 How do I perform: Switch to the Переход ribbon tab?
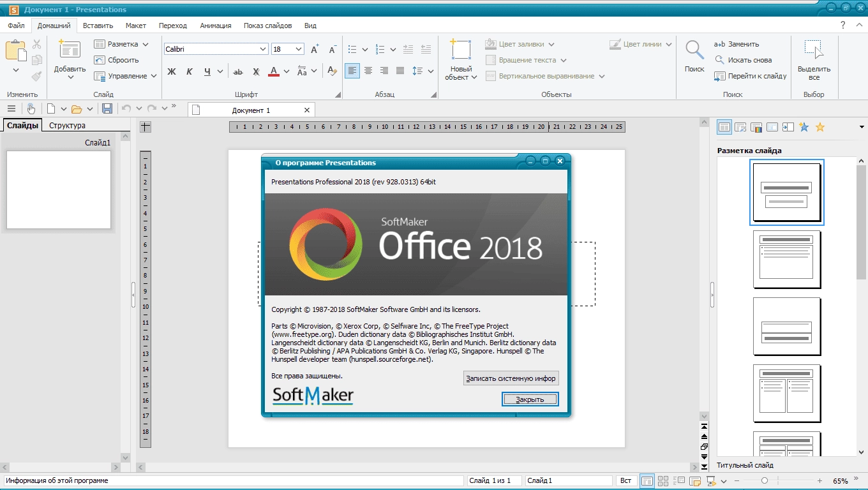click(173, 26)
